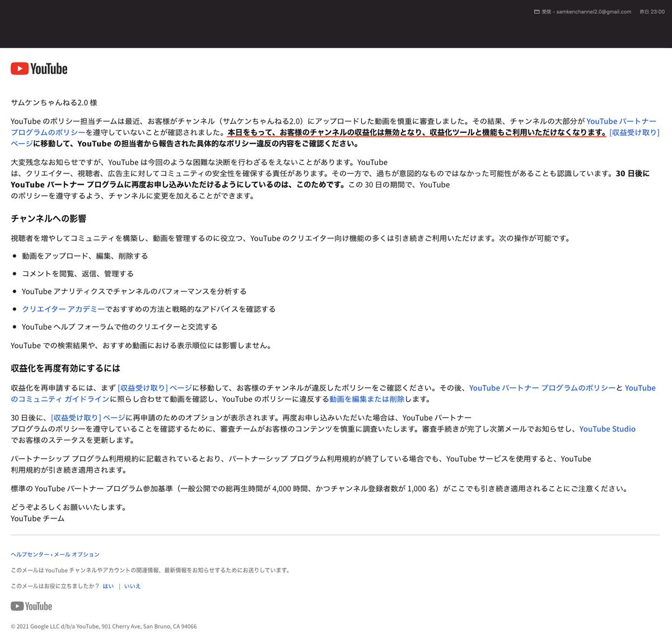Click the YouTube チーム signature

[x=38, y=518]
